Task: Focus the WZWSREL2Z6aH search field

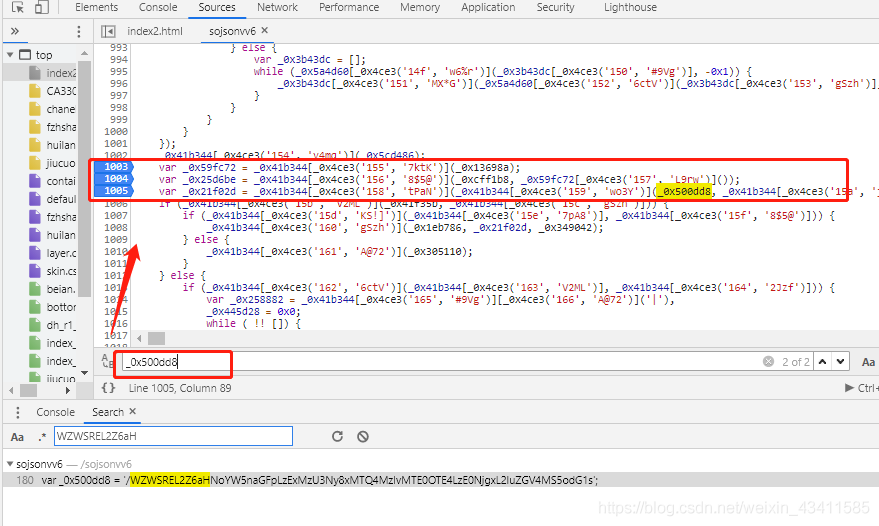Action: click(173, 436)
